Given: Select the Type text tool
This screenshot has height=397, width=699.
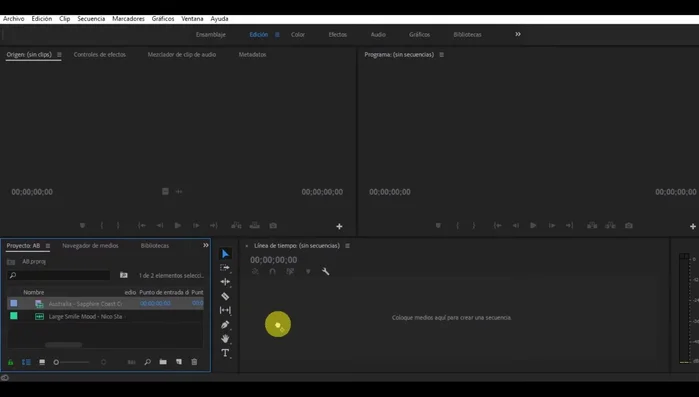Looking at the screenshot, I should coord(225,353).
